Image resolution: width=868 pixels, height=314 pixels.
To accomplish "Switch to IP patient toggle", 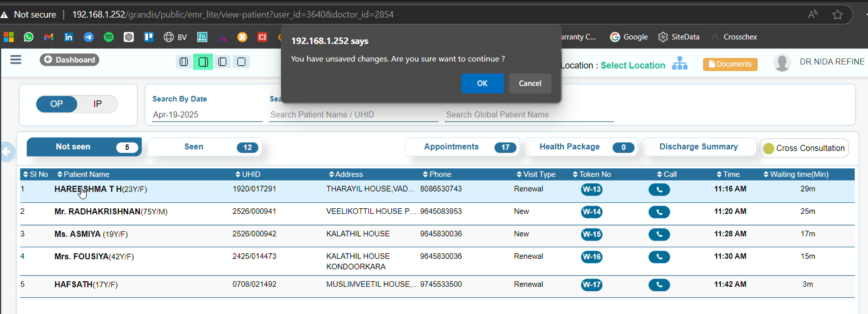I will click(97, 104).
